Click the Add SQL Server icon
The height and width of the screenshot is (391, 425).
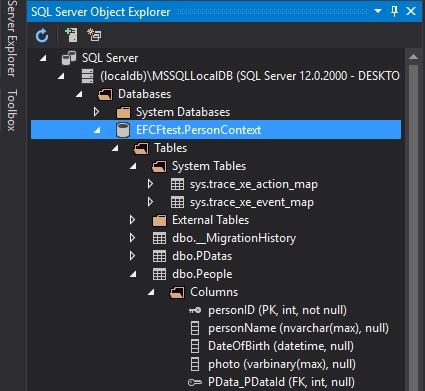tap(71, 35)
